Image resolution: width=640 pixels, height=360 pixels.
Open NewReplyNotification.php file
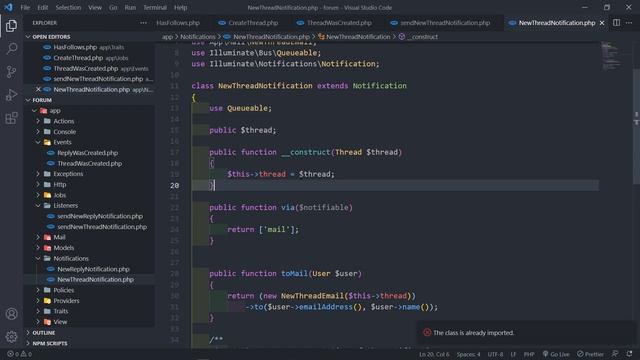point(93,269)
